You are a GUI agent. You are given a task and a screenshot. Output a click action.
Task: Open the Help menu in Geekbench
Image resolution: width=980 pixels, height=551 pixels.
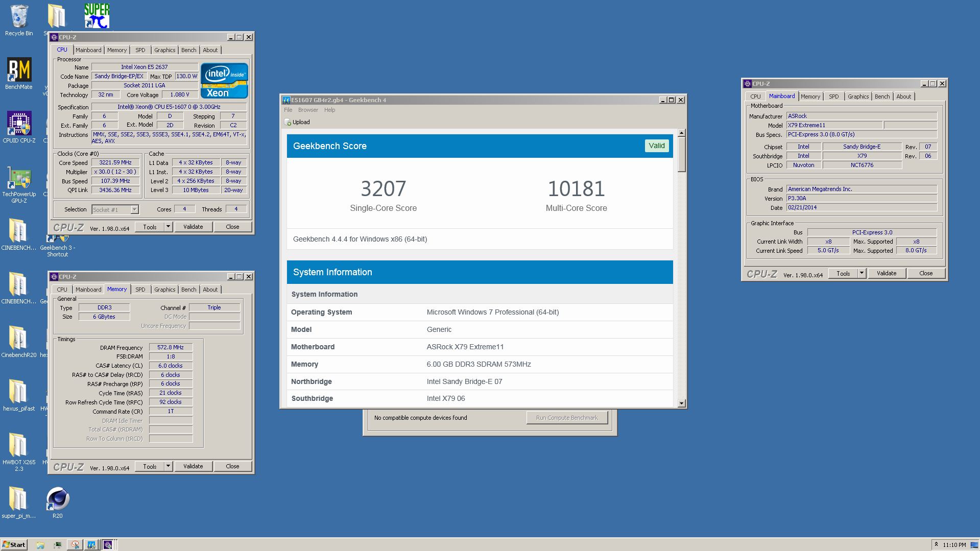coord(330,110)
